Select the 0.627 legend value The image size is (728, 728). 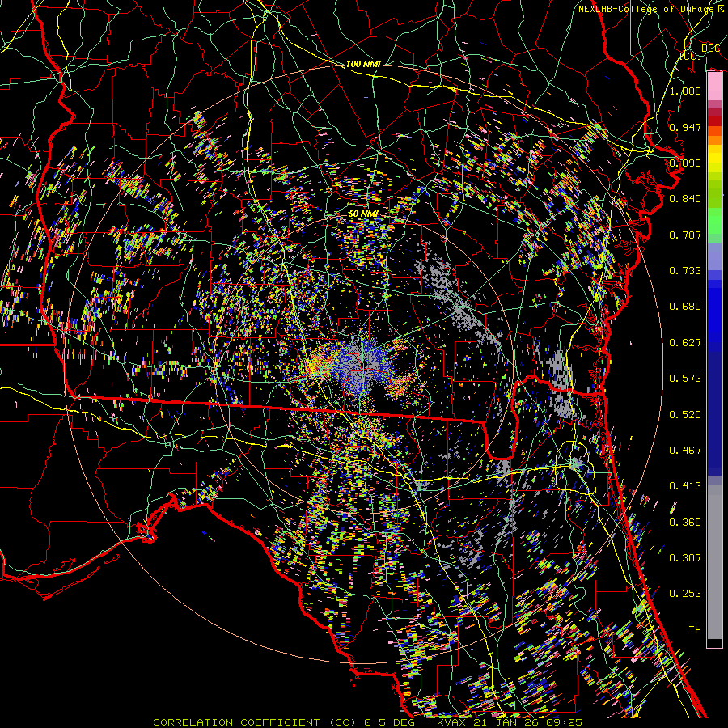[685, 343]
